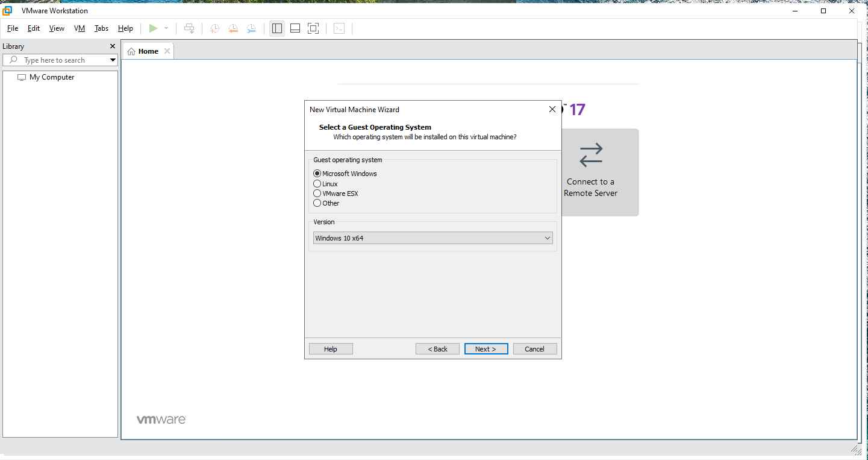
Task: Select My Computer in the Library
Action: [52, 77]
